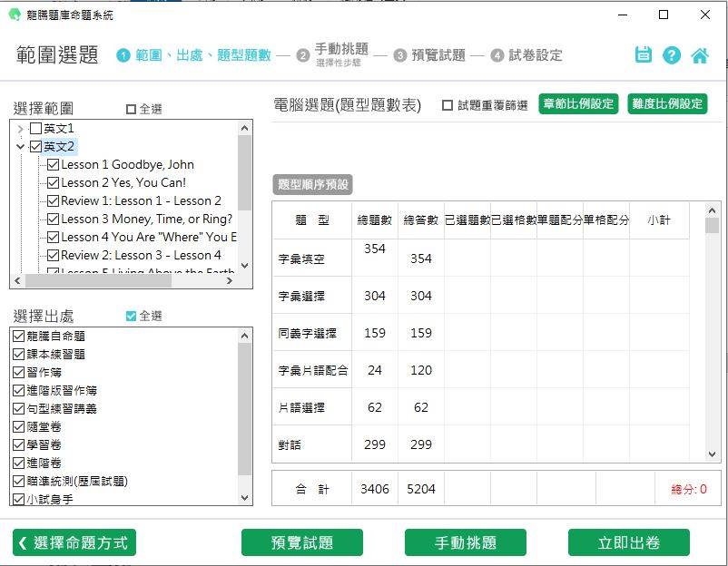Click scroll up arrow of question table

pyautogui.click(x=713, y=210)
